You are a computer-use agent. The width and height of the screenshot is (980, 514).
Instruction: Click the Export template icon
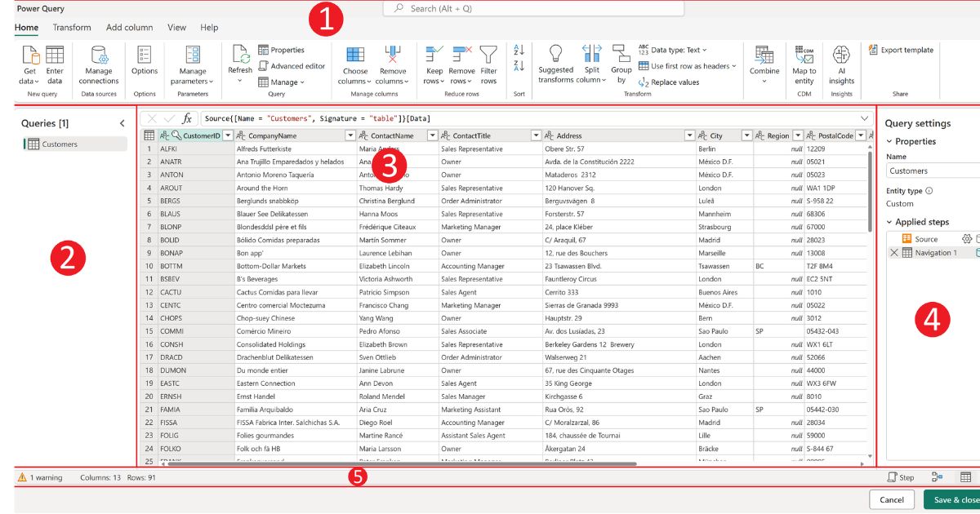click(x=873, y=50)
